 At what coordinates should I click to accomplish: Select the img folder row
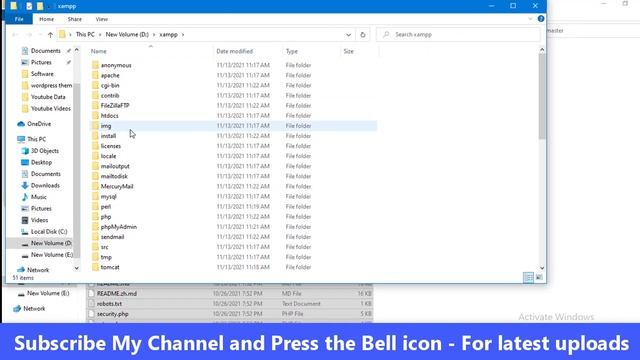[233, 126]
